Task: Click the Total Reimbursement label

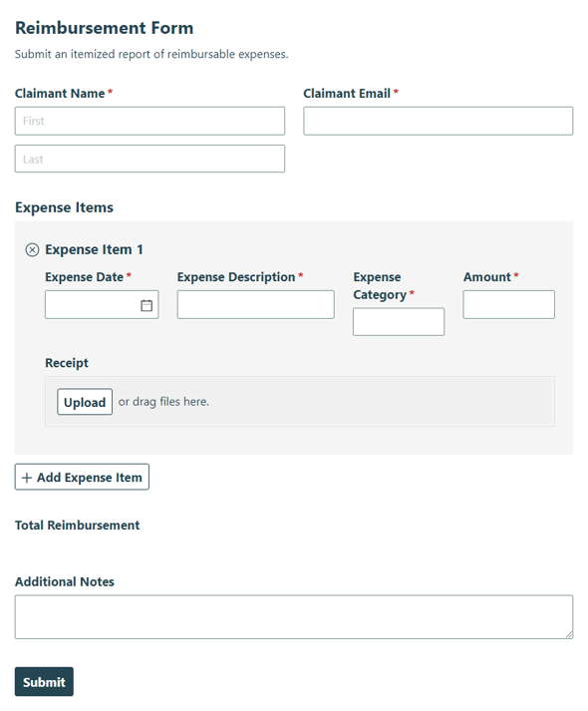Action: click(78, 526)
